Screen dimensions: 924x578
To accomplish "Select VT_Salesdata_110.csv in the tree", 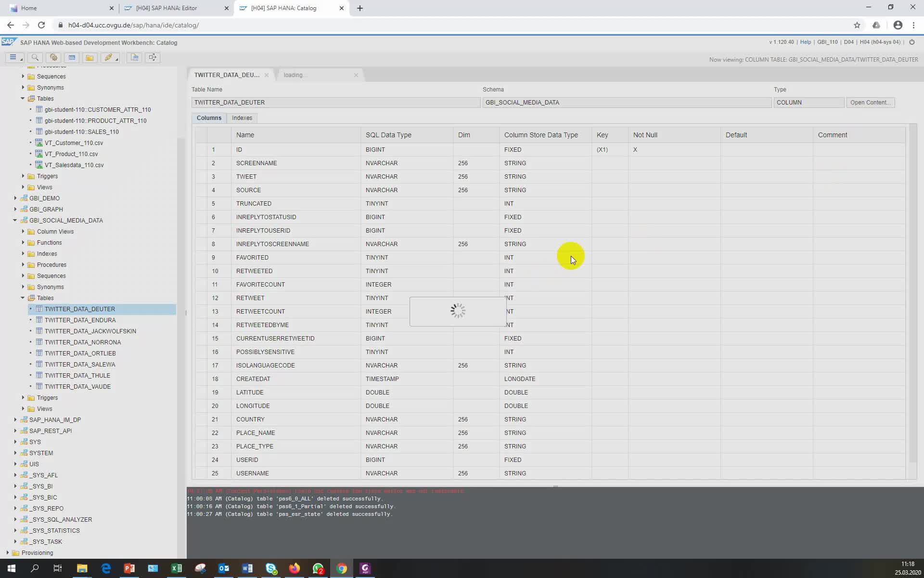I will (74, 165).
